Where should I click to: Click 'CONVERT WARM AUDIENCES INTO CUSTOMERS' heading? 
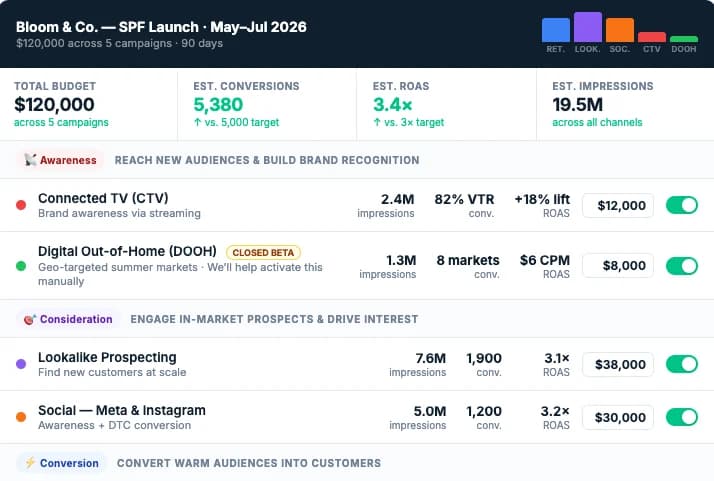tap(249, 463)
